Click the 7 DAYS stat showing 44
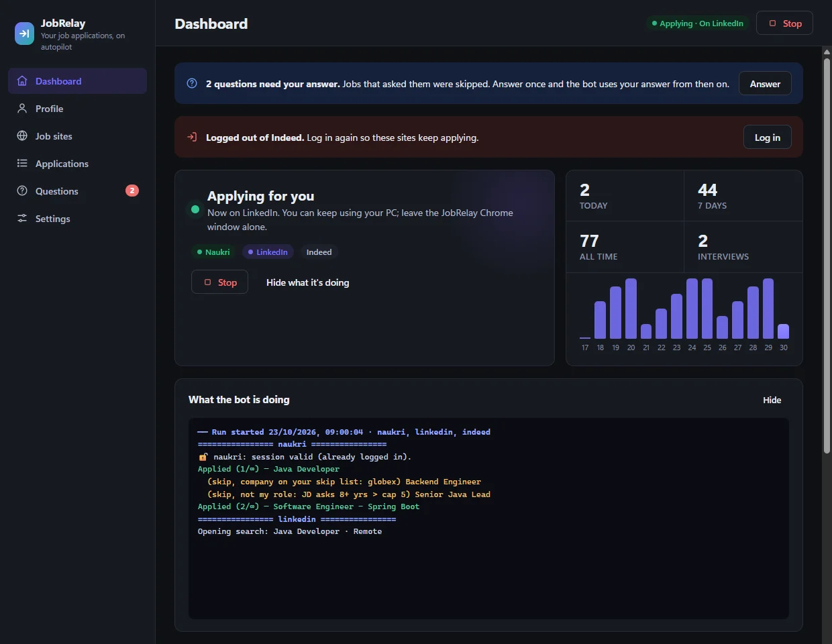Screen dimensions: 832x644 tap(743, 196)
